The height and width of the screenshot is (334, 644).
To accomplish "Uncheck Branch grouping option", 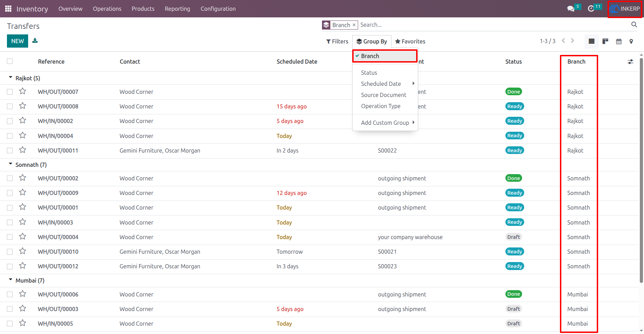I will [385, 56].
